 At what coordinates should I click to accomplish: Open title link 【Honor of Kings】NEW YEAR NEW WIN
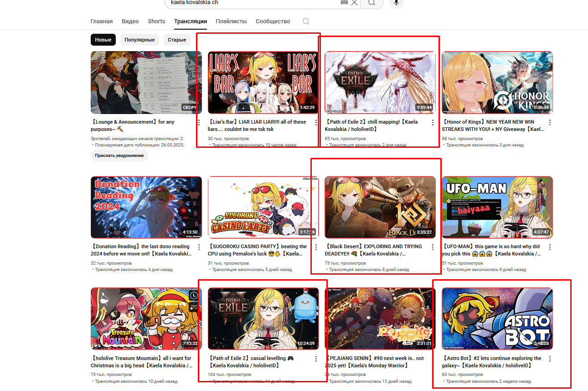493,125
